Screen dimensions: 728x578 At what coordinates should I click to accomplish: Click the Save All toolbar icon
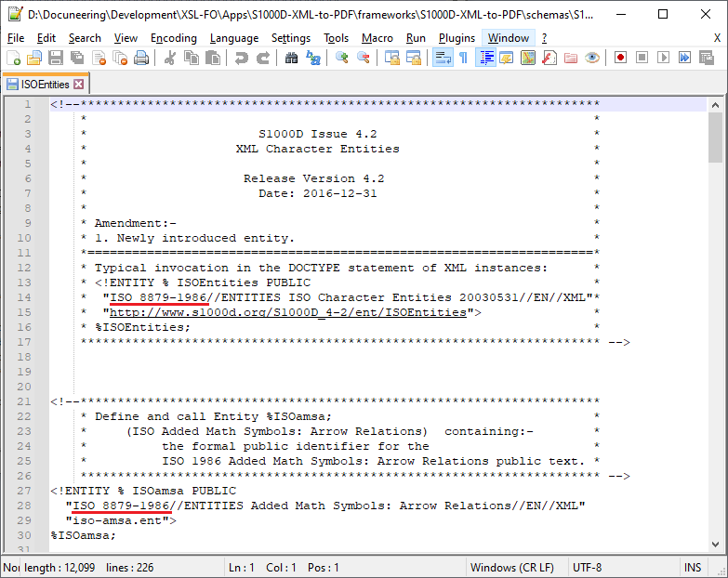pyautogui.click(x=77, y=58)
